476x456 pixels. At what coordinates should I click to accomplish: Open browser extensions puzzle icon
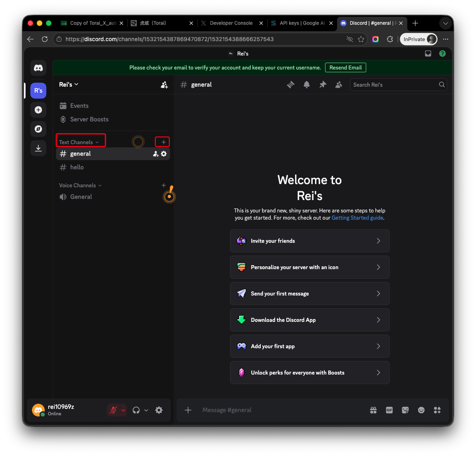click(x=390, y=39)
